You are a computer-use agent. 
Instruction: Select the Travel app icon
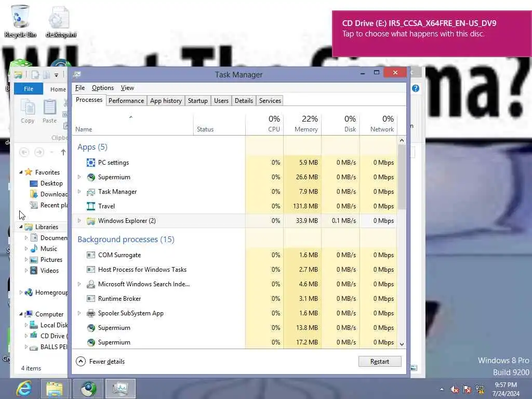[x=90, y=206]
